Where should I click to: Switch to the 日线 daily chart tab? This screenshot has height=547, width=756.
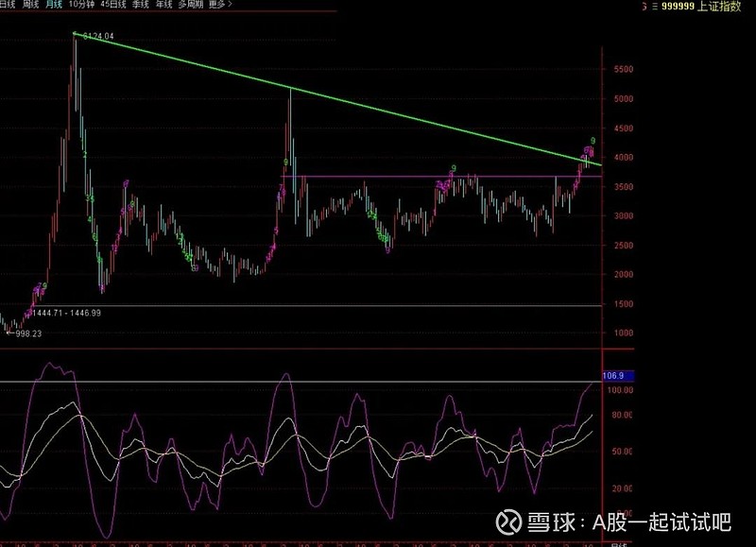[8, 6]
